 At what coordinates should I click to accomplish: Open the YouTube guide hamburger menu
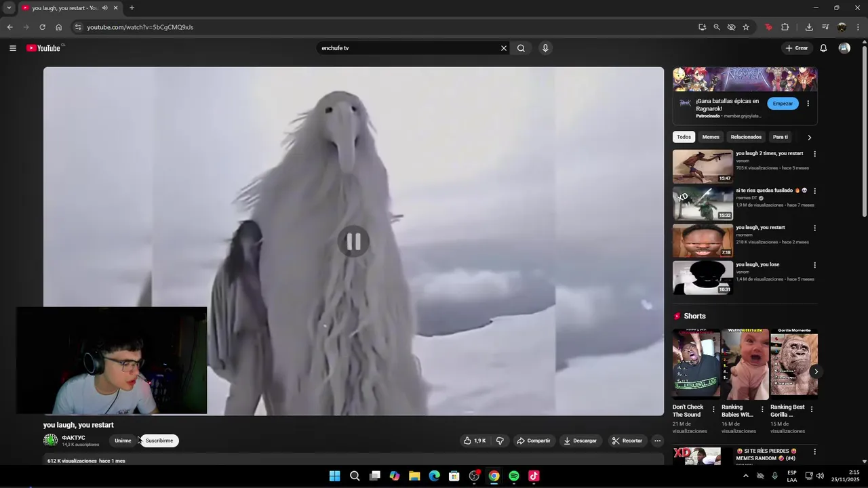click(12, 48)
